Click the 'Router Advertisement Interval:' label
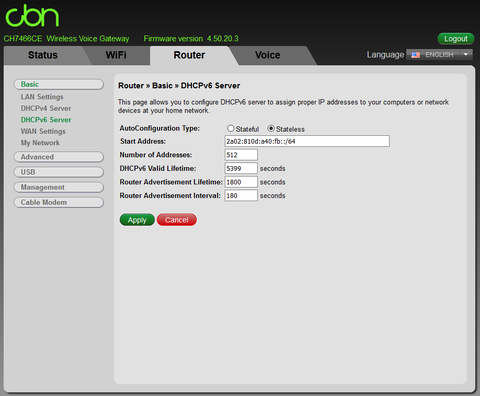 pos(170,196)
